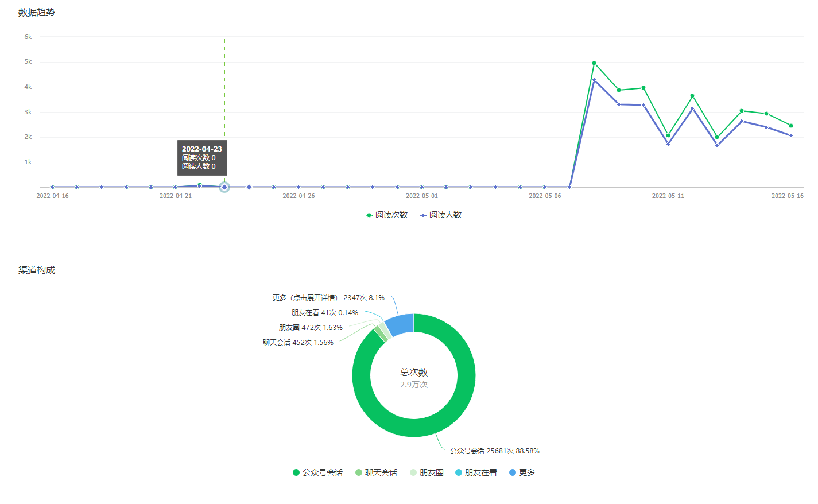Click the tooltip showing 2022-04-23
Image resolution: width=818 pixels, height=504 pixels.
click(202, 158)
